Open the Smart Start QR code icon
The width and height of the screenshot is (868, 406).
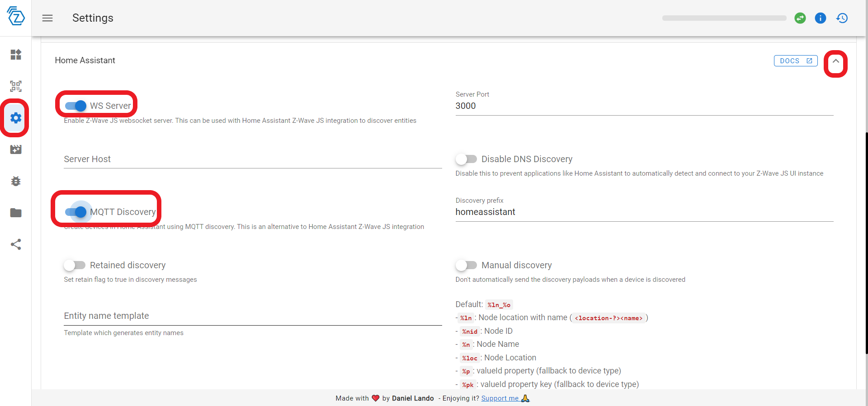point(16,86)
